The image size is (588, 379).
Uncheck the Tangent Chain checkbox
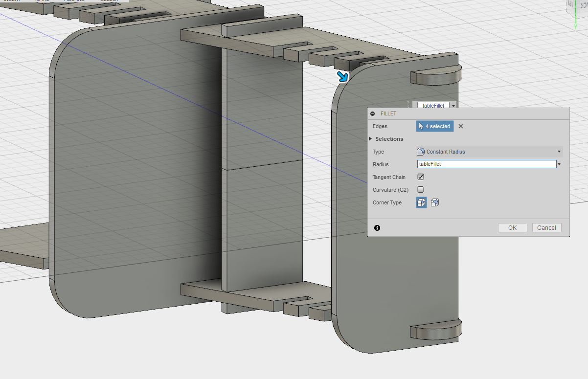421,177
